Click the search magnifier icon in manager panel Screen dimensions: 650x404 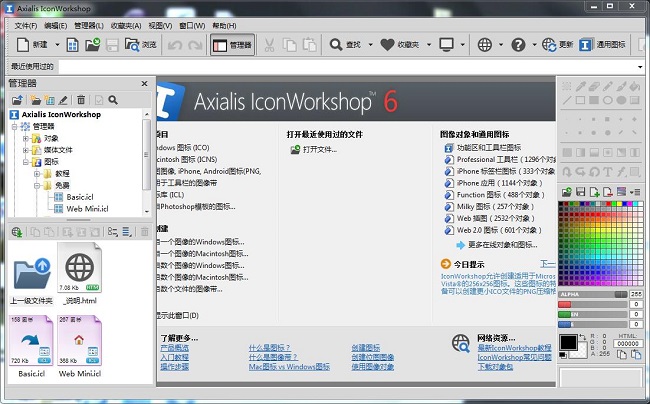112,100
